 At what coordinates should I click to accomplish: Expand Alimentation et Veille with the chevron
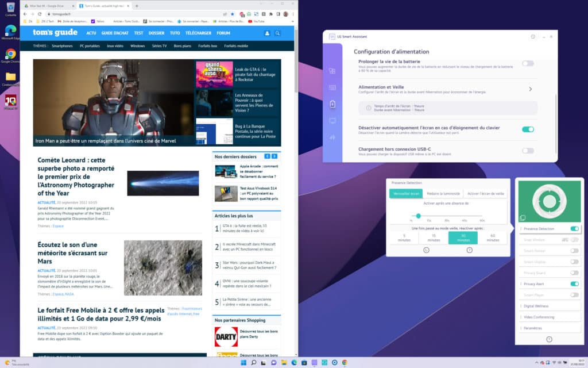tap(530, 89)
